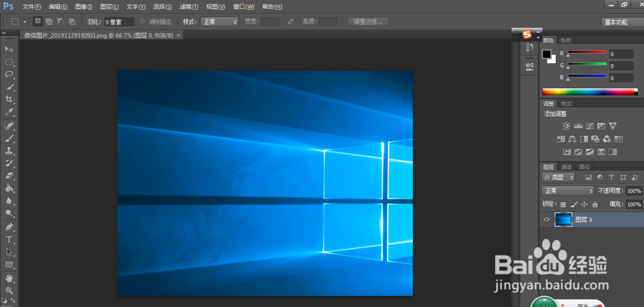This screenshot has height=307, width=644.
Task: Add a Black & White adjustment
Action: pyautogui.click(x=583, y=139)
